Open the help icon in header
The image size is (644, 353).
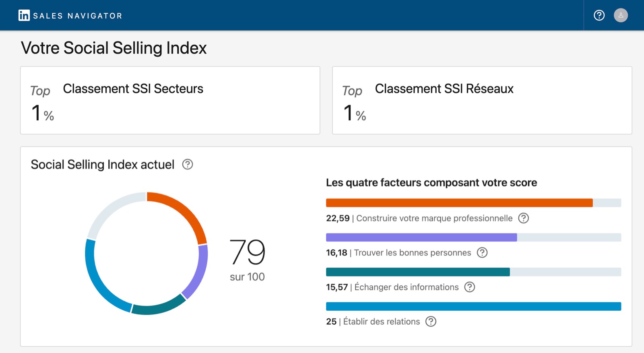599,15
